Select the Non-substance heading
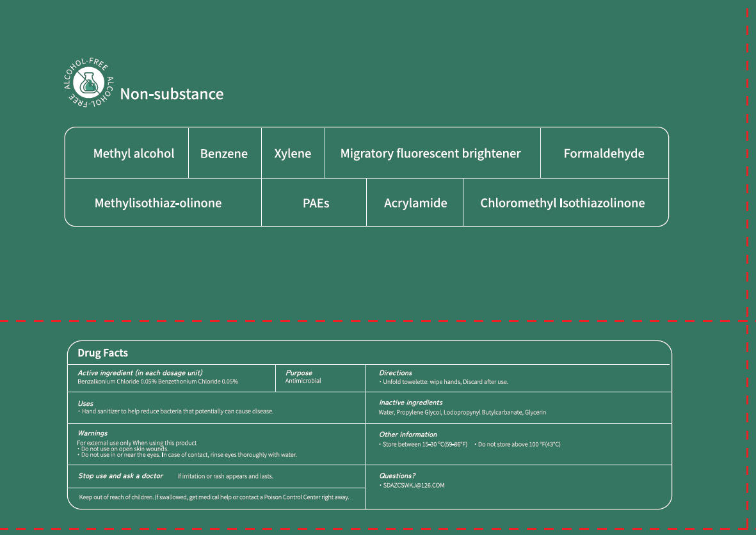This screenshot has height=535, width=756. tap(172, 94)
